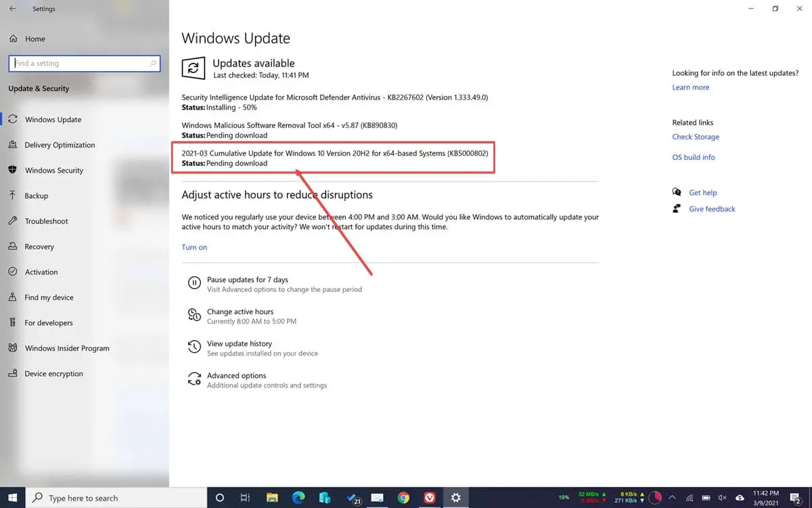The width and height of the screenshot is (812, 508).
Task: Open Action Center notifications icon
Action: [x=796, y=498]
